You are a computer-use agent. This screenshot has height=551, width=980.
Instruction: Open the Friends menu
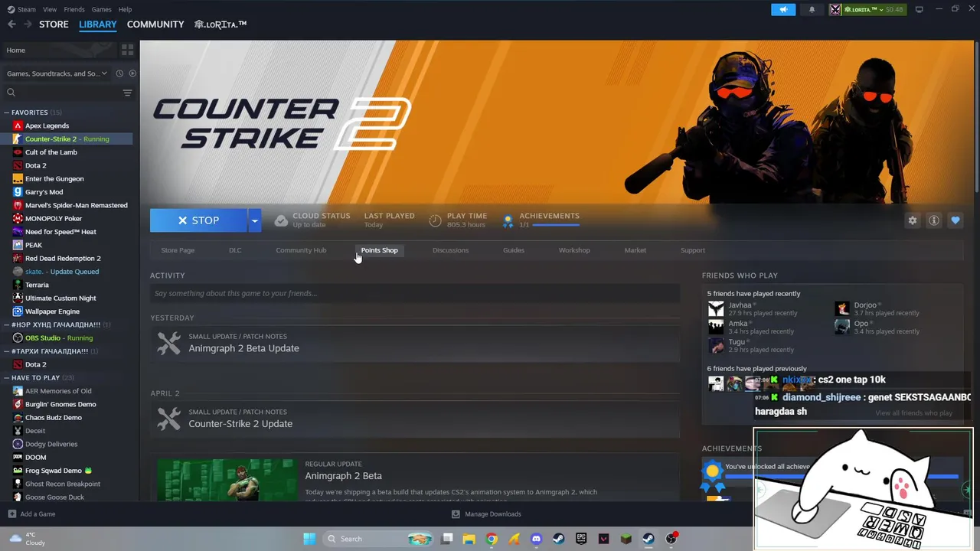pos(74,9)
